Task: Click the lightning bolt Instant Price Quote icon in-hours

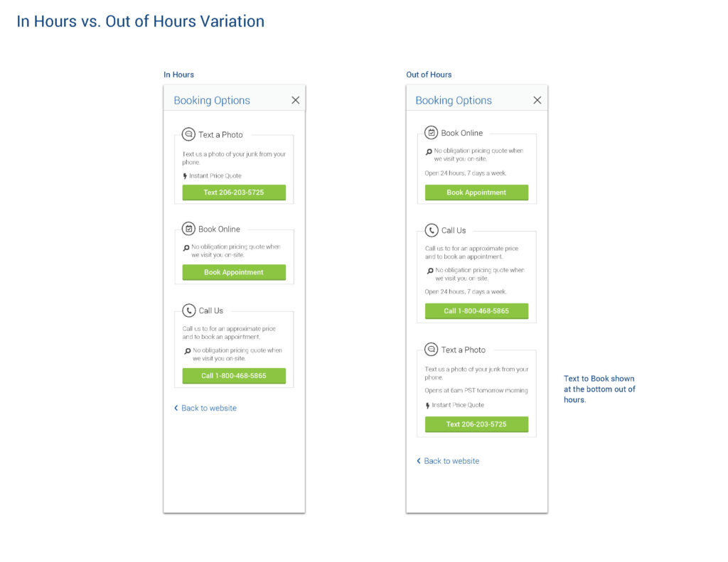Action: pyautogui.click(x=185, y=175)
